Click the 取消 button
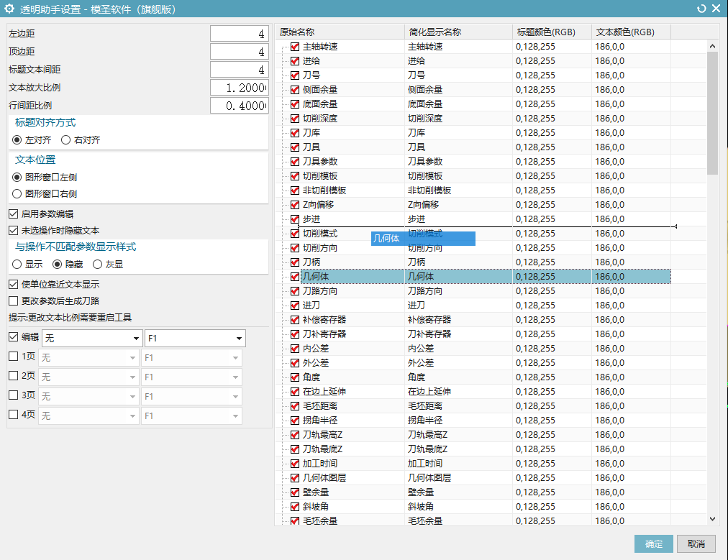728x560 pixels. 696,543
